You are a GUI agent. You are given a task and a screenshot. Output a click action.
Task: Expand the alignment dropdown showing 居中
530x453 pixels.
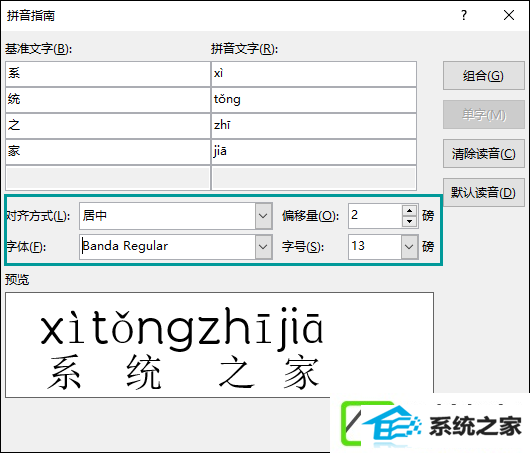263,216
